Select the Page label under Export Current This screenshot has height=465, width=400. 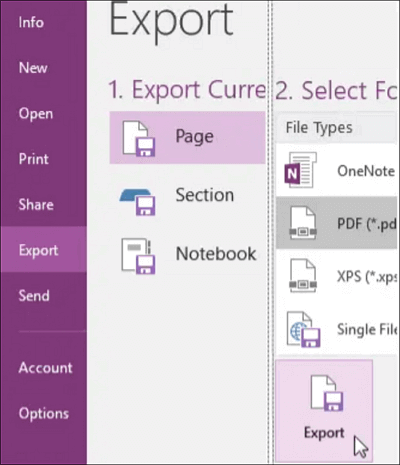194,136
